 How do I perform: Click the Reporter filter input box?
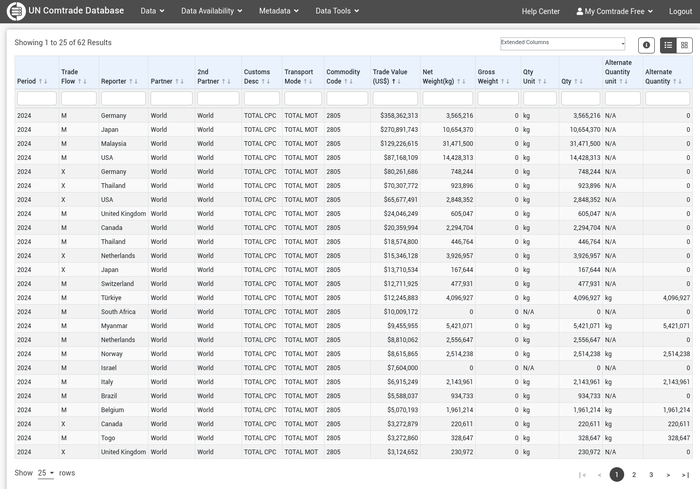[122, 98]
